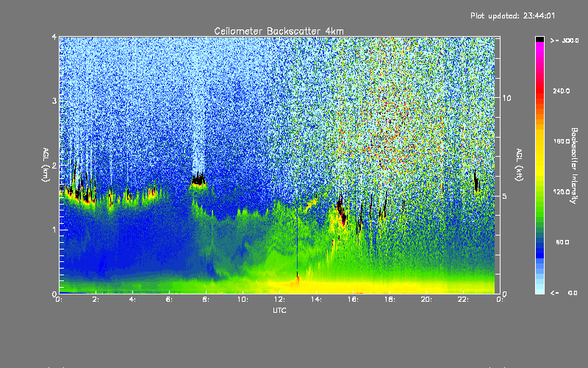Screen dimensions: 588x368
Task: Click the 'Plot updated: 23:44:01' timestamp
Action: [x=512, y=15]
